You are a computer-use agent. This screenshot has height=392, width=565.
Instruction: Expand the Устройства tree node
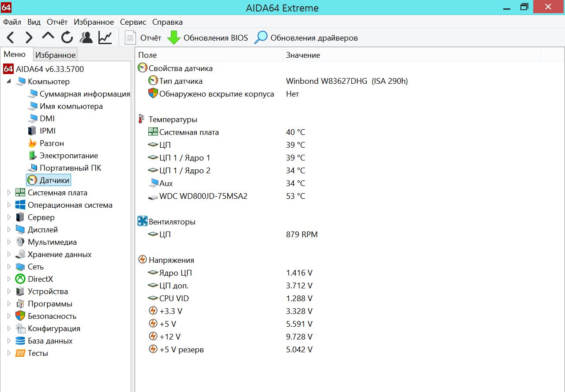tap(9, 291)
